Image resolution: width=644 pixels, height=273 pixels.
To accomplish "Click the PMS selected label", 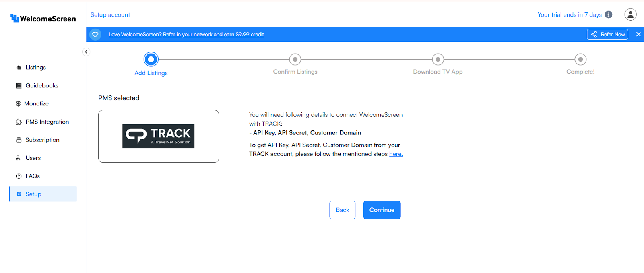I will 119,98.
